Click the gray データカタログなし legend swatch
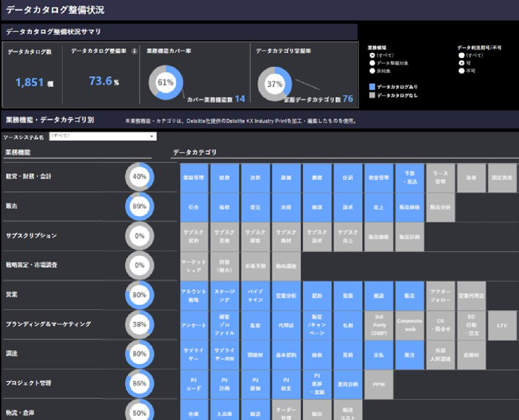519x420 pixels. click(x=372, y=95)
